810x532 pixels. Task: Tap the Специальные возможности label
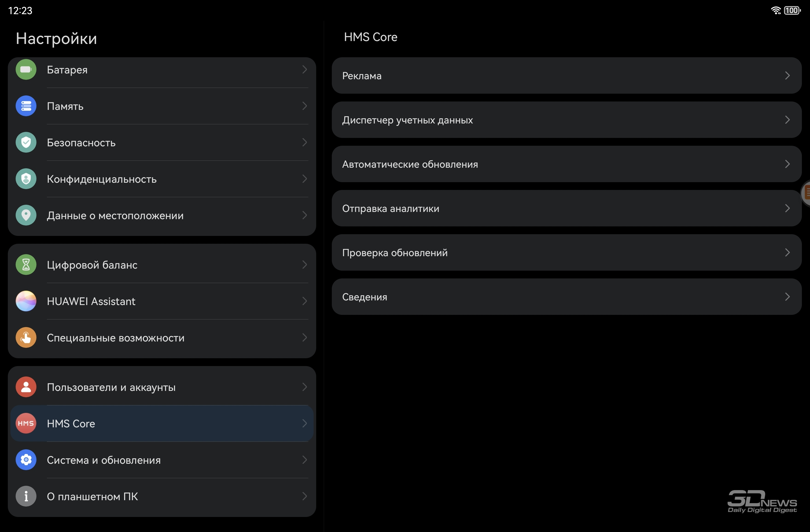[116, 338]
